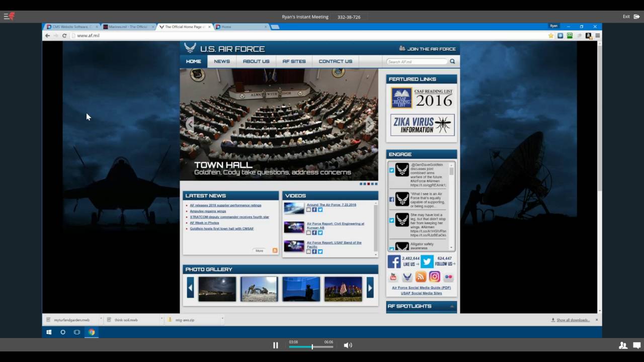Advance the photo gallery with the right arrow
This screenshot has width=644, height=362.
point(370,288)
